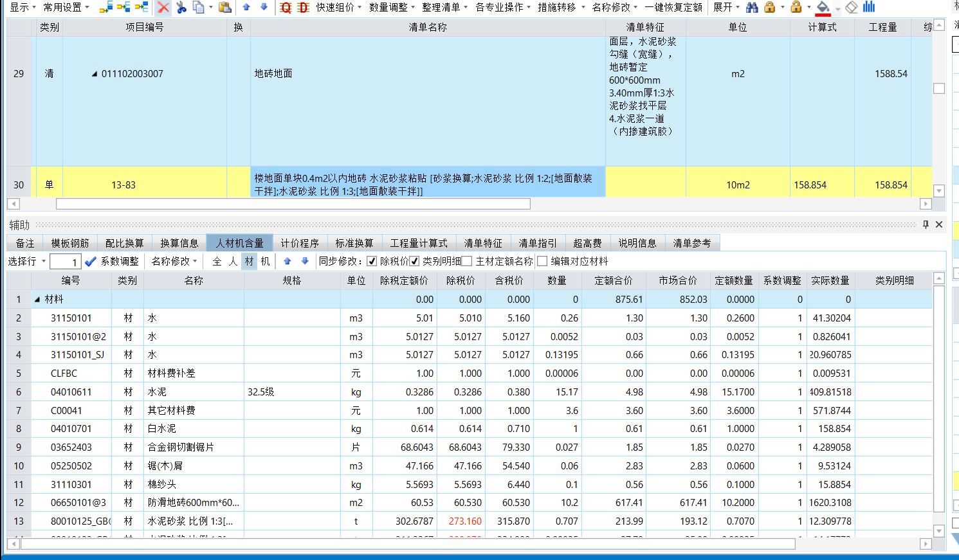Open the 显示 dropdown menu
The image size is (959, 560).
coord(23,7)
